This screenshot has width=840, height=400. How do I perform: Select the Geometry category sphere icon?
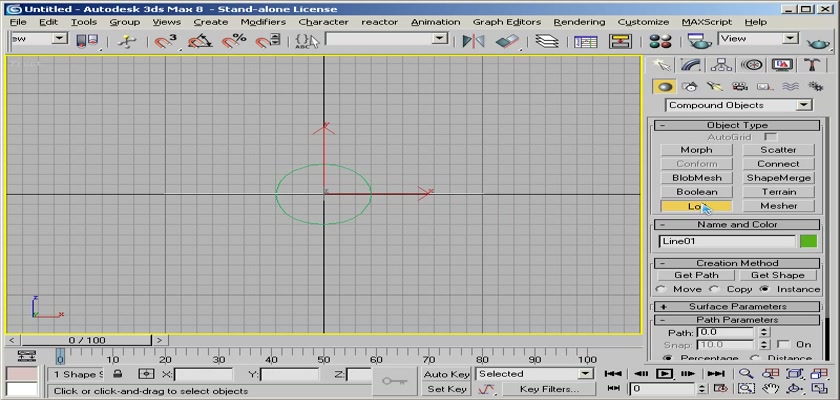pos(665,86)
